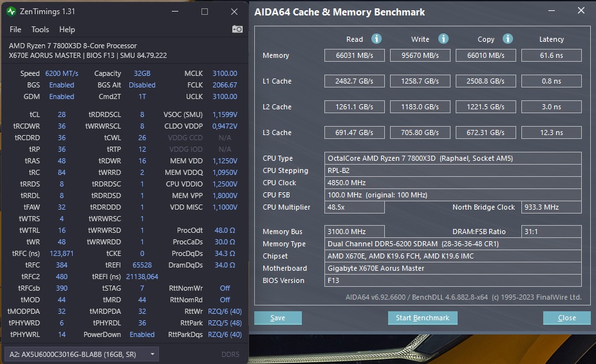Click the L2 Cache Read value 1261.1 GB/s
The height and width of the screenshot is (364, 596).
coord(354,107)
